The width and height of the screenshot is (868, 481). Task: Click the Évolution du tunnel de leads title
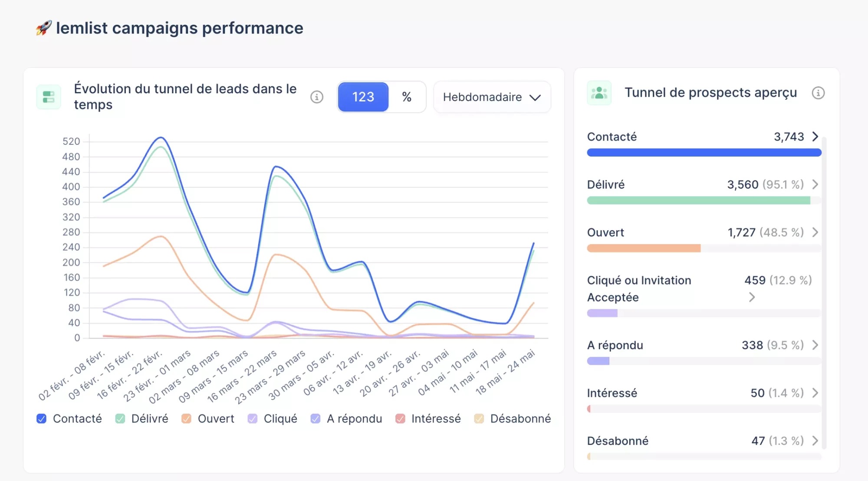185,96
